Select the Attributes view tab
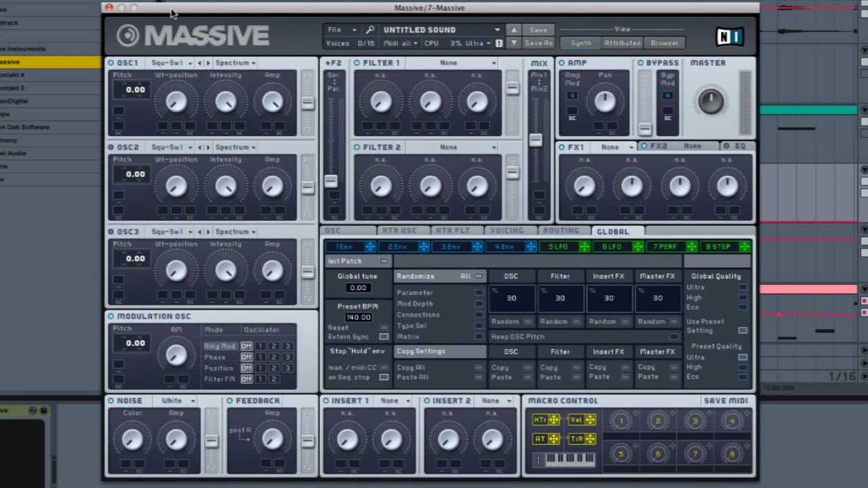Viewport: 868px width, 488px height. [x=622, y=43]
